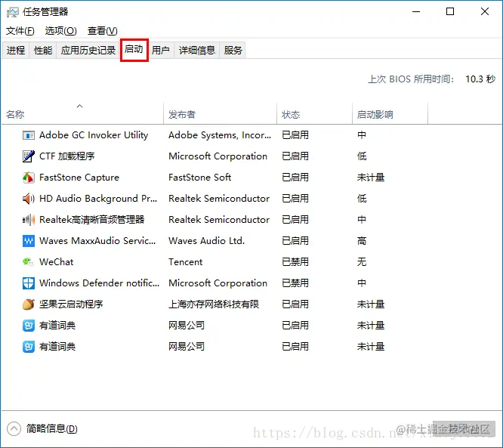Click publisher Adobe Systems, Incor...
This screenshot has width=503, height=448.
coord(220,135)
